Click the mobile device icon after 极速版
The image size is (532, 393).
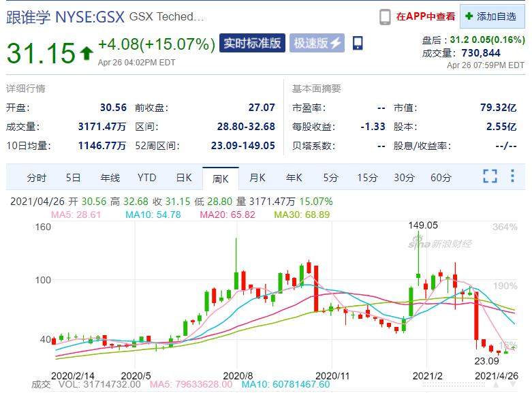pyautogui.click(x=357, y=43)
